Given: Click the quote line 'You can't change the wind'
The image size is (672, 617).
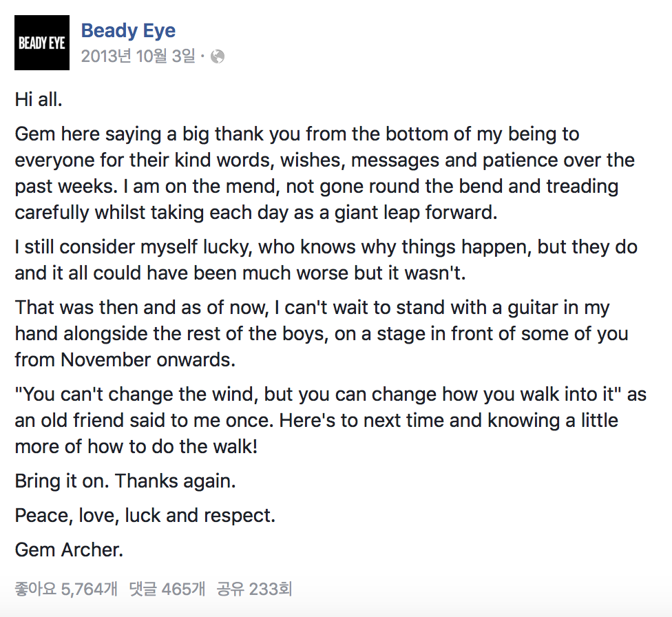Looking at the screenshot, I should point(330,394).
